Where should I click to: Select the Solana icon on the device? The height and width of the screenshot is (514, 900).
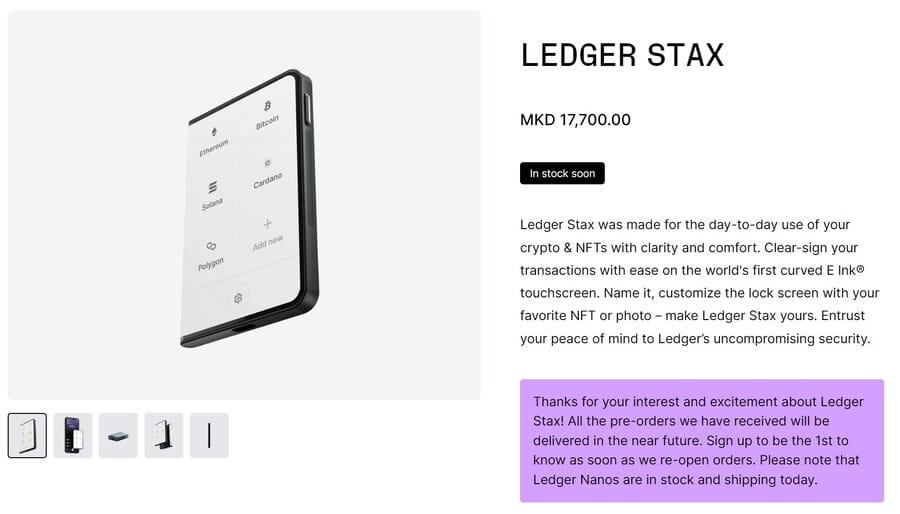[x=212, y=187]
